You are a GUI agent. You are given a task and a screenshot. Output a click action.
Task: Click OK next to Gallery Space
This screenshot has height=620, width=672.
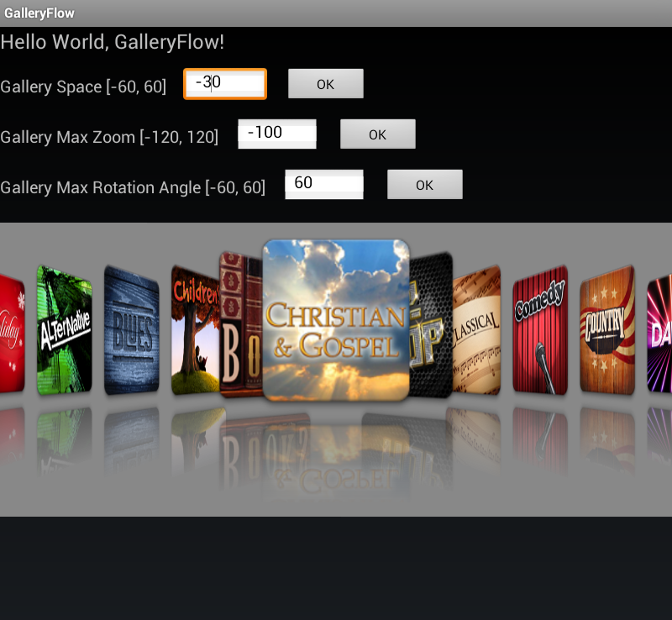tap(325, 83)
